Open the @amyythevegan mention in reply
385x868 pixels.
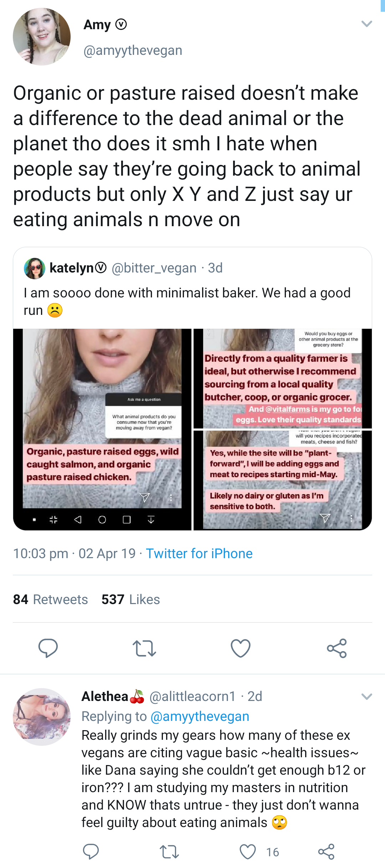[200, 716]
